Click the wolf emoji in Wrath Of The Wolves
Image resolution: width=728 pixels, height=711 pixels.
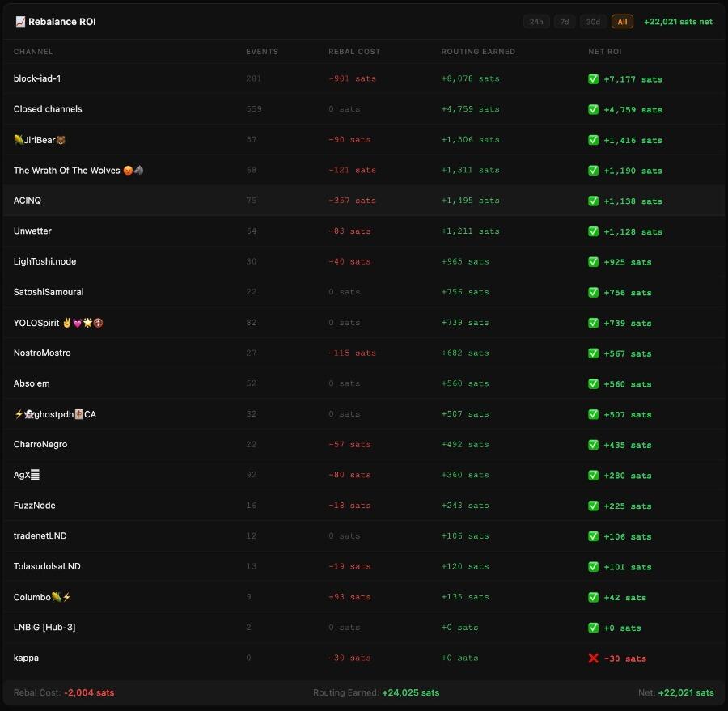pos(139,170)
